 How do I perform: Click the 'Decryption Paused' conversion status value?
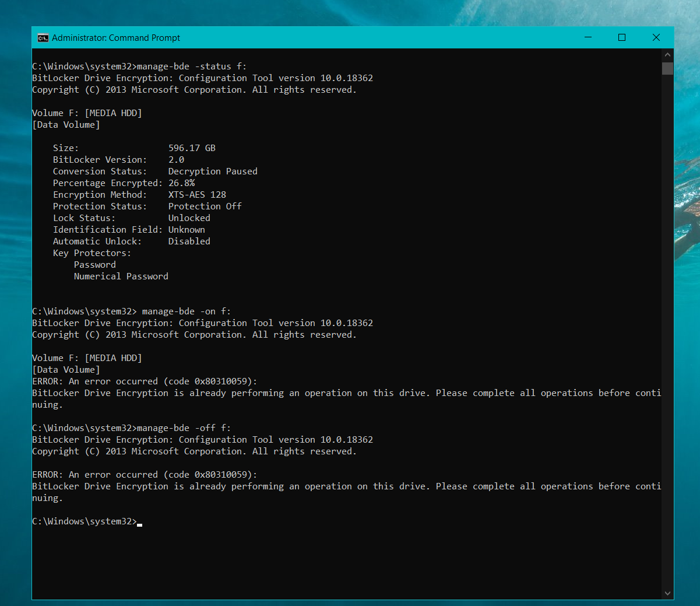[213, 171]
